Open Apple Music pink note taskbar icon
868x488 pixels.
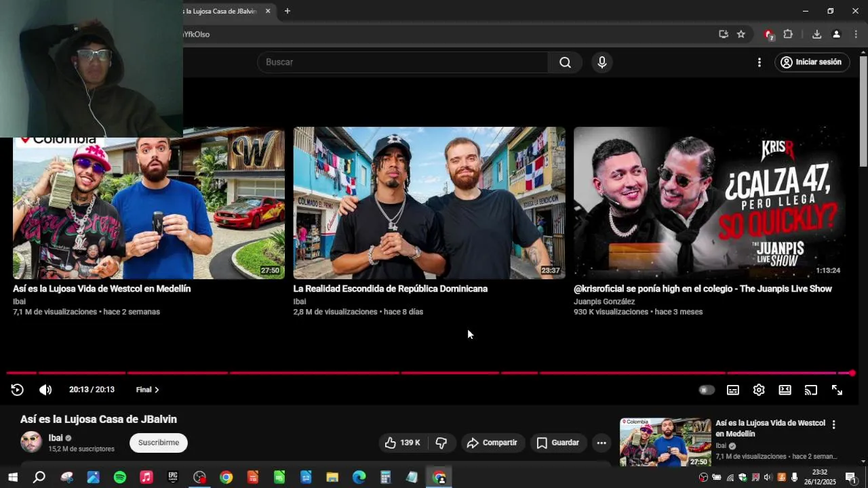(x=146, y=477)
